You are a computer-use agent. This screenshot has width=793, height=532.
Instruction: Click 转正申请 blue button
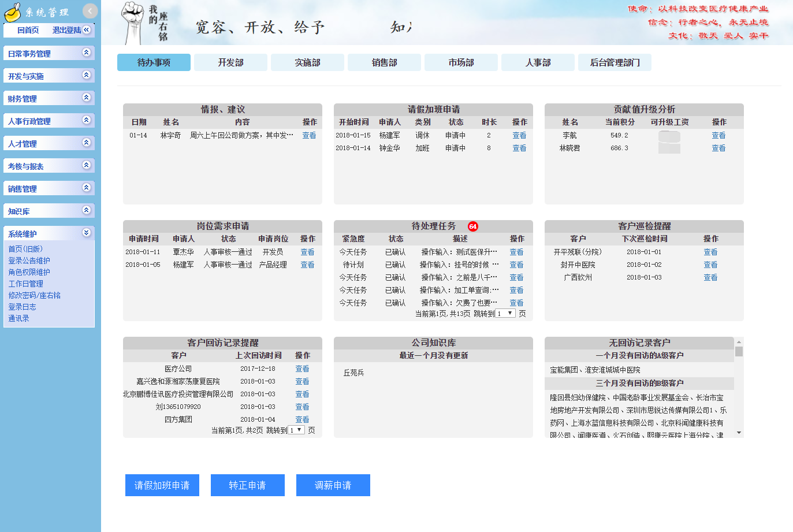point(248,485)
